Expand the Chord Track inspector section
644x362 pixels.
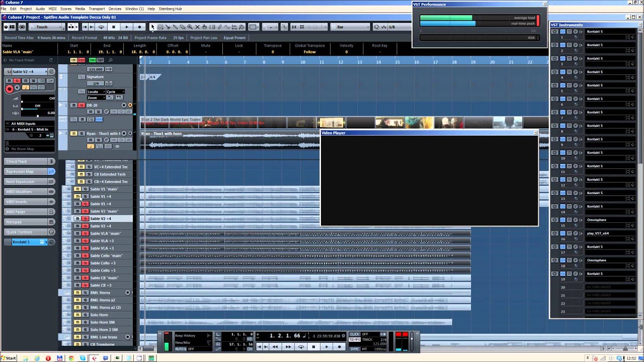point(30,161)
